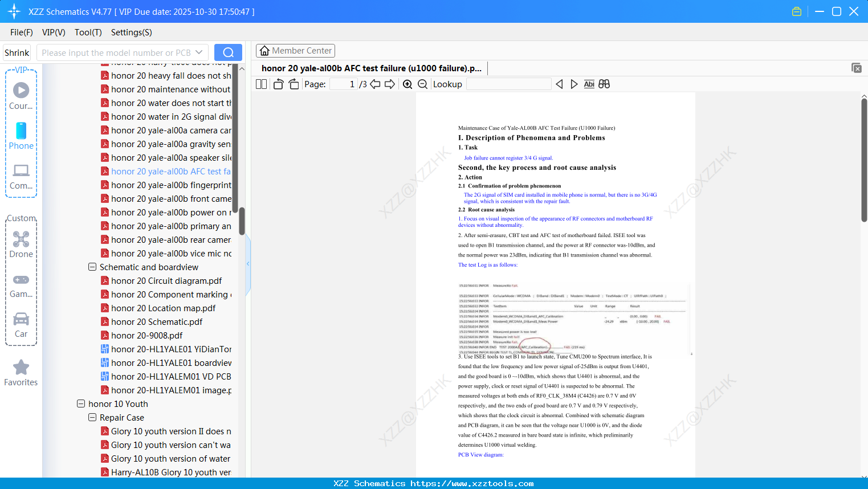The height and width of the screenshot is (489, 868).
Task: Find previous lookup match
Action: tap(559, 84)
